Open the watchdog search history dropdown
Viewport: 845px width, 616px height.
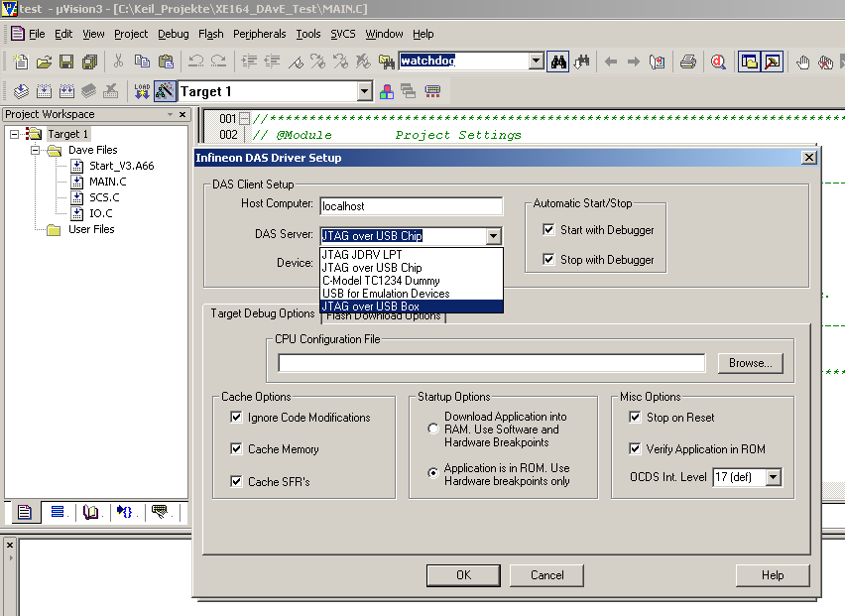point(536,61)
